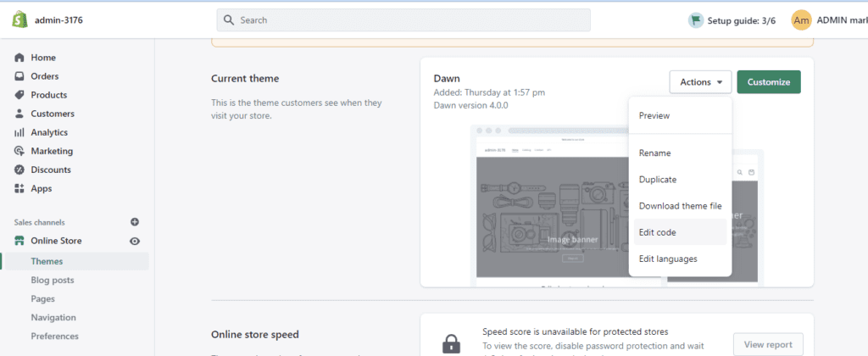Select Edit languages menu item
This screenshot has width=868, height=356.
point(680,259)
